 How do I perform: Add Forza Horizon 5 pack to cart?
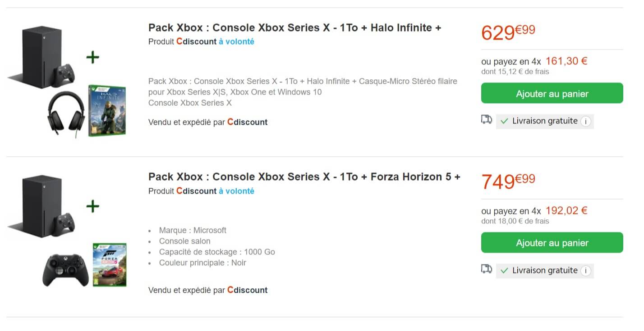pyautogui.click(x=552, y=243)
